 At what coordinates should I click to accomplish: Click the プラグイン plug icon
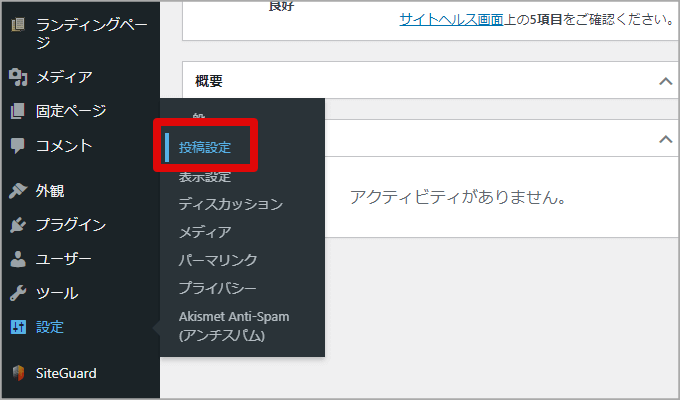pyautogui.click(x=18, y=225)
